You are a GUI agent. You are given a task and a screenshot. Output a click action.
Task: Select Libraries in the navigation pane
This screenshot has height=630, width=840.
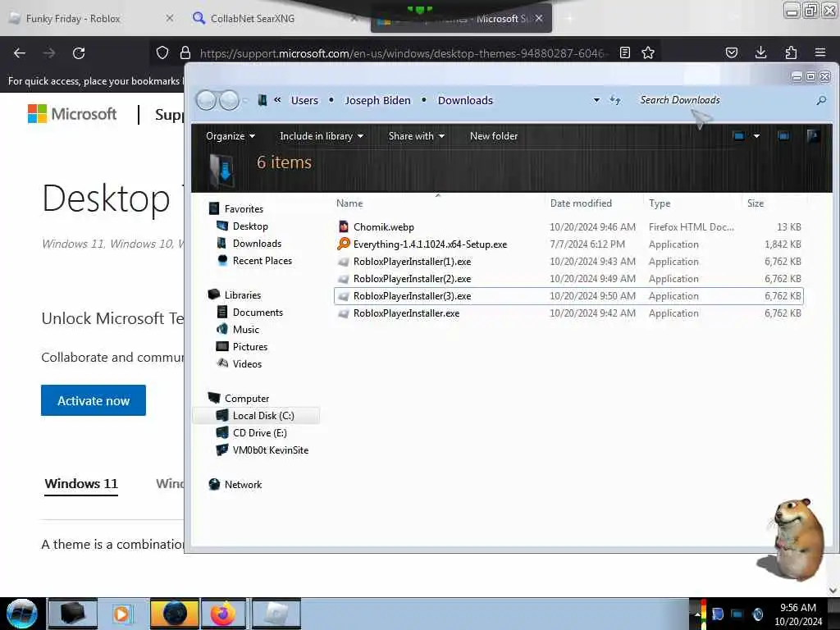(243, 294)
